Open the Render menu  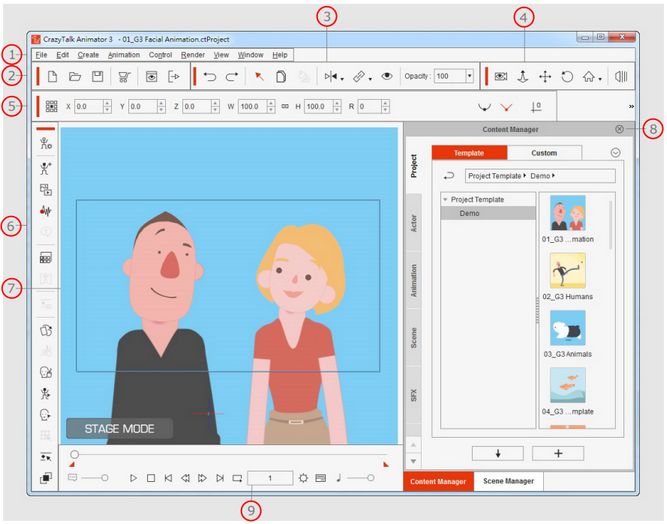(193, 55)
